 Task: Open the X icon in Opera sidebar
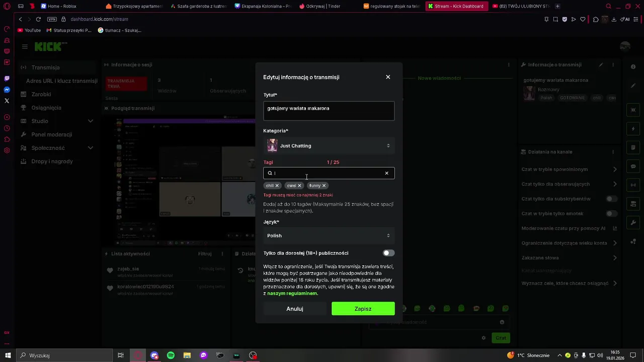point(7,101)
